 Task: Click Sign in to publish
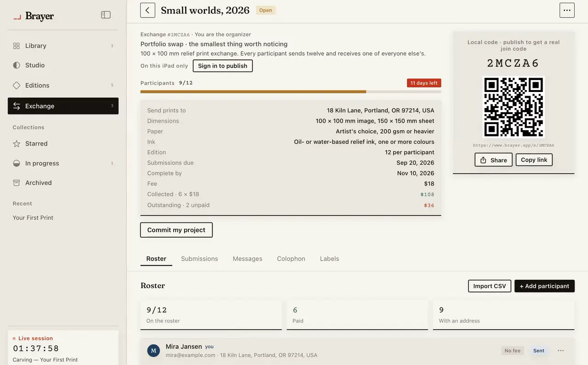(x=222, y=66)
